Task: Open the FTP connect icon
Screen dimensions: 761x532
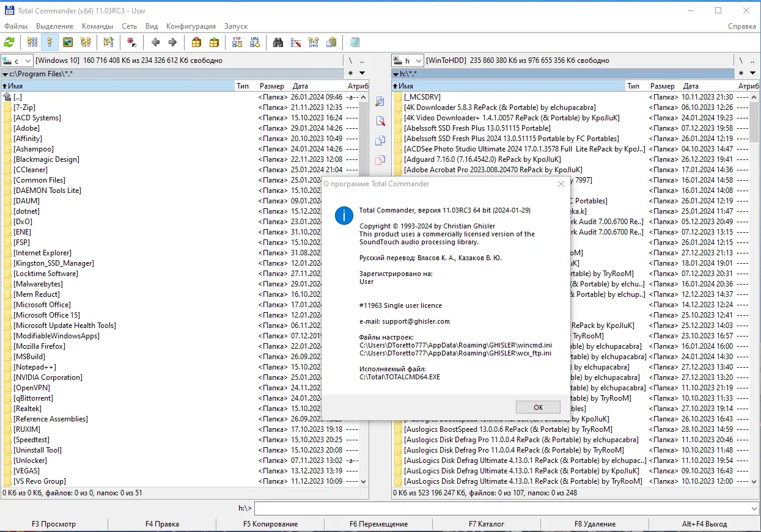Action: [237, 42]
